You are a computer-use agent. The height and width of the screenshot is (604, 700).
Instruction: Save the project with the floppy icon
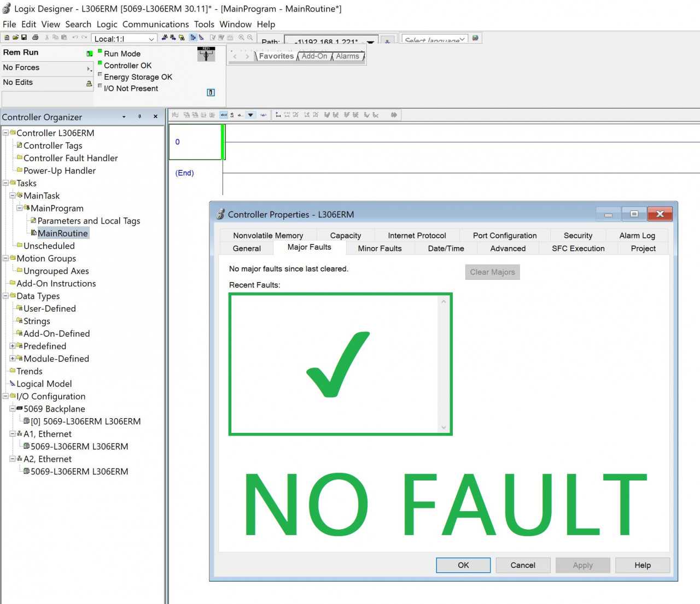tap(24, 38)
